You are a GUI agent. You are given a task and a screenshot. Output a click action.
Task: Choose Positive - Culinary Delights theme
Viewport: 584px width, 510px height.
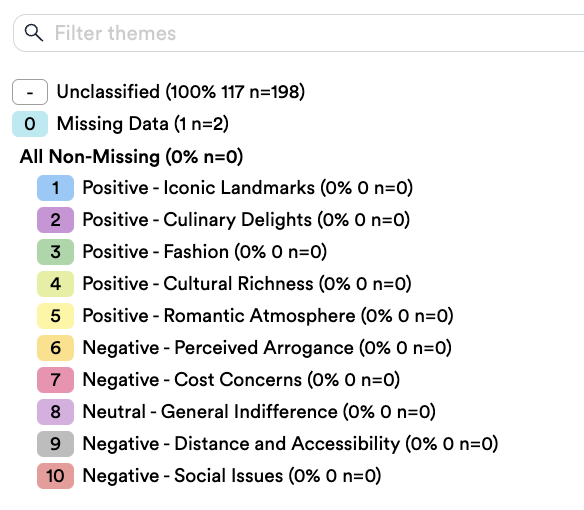pos(246,220)
